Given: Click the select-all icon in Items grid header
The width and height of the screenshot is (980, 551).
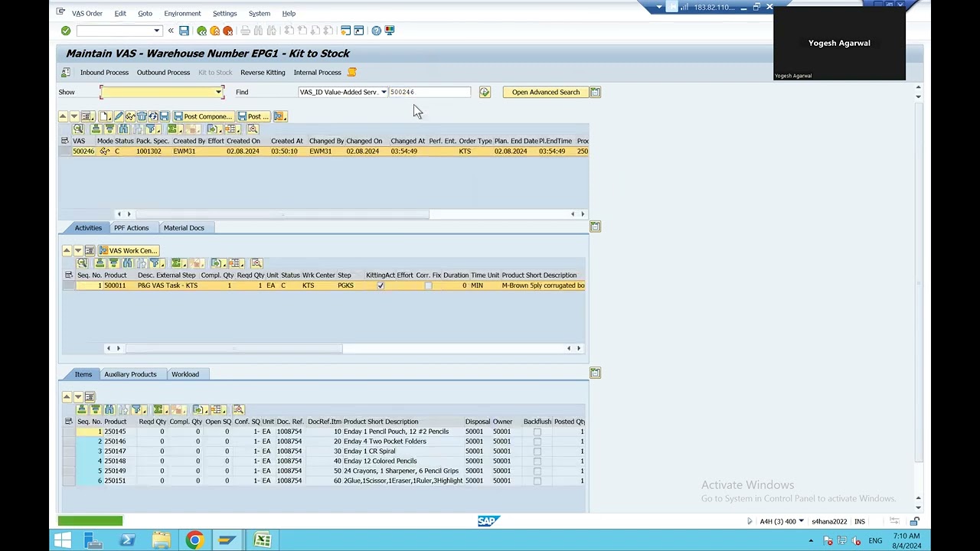Looking at the screenshot, I should point(68,422).
